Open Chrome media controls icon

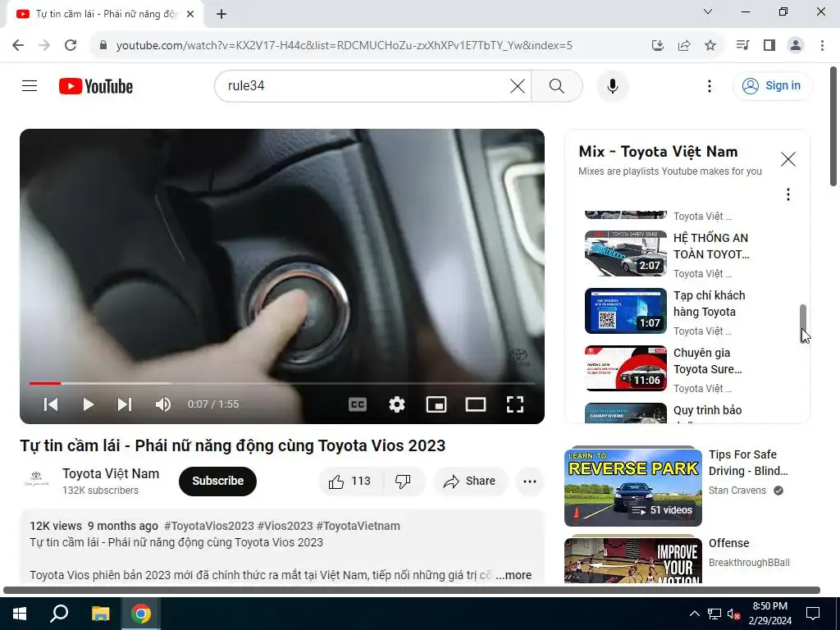[x=742, y=45]
